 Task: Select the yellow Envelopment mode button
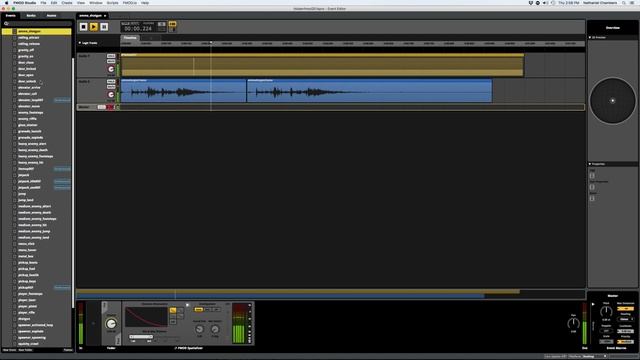click(198, 310)
